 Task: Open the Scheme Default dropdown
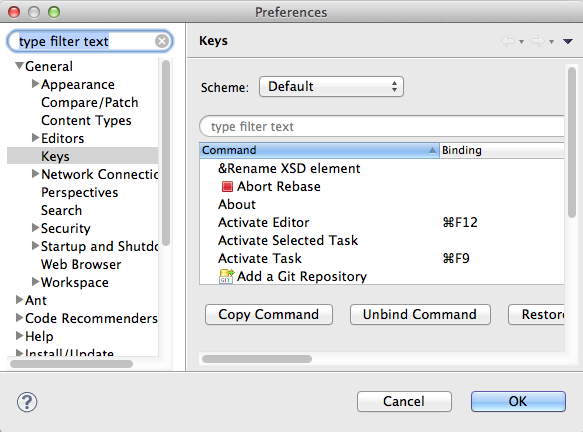point(331,87)
